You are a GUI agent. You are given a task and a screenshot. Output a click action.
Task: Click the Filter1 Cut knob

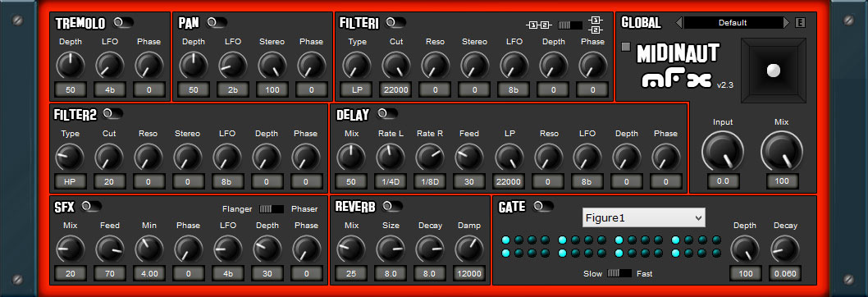point(395,65)
